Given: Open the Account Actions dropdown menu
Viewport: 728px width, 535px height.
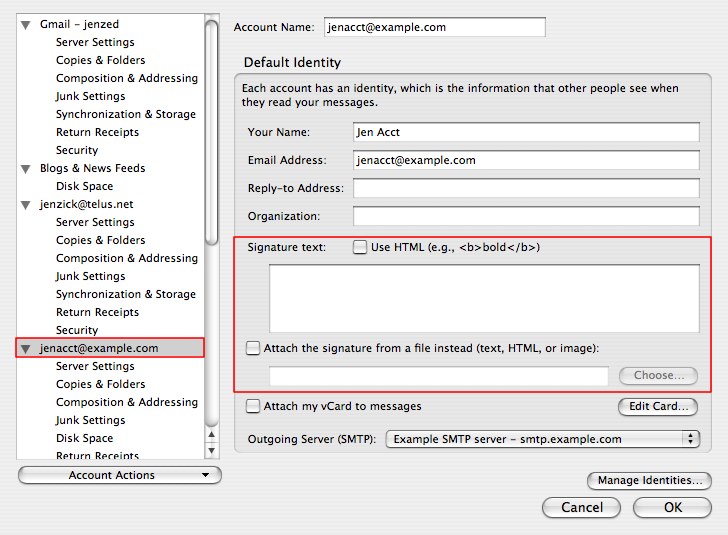Looking at the screenshot, I should click(119, 475).
